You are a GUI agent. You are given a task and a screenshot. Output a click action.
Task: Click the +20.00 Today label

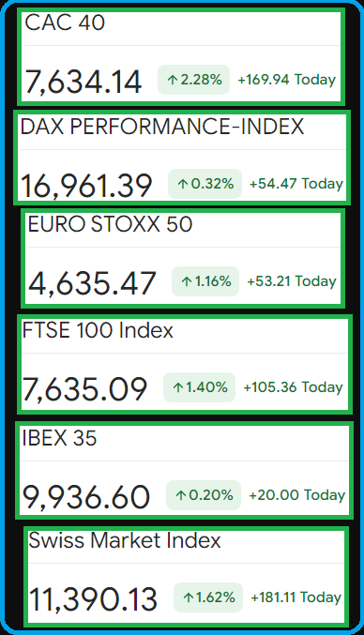tap(296, 495)
